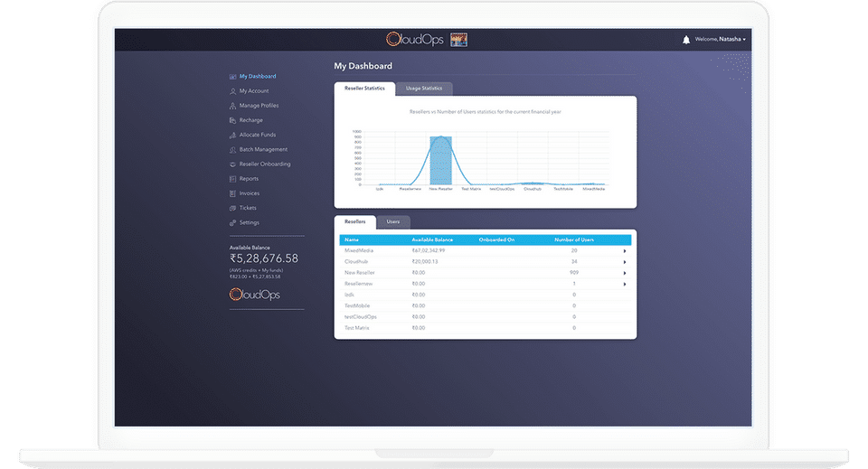The image size is (868, 469).
Task: Click the New Reseller bar in chart
Action: [440, 160]
